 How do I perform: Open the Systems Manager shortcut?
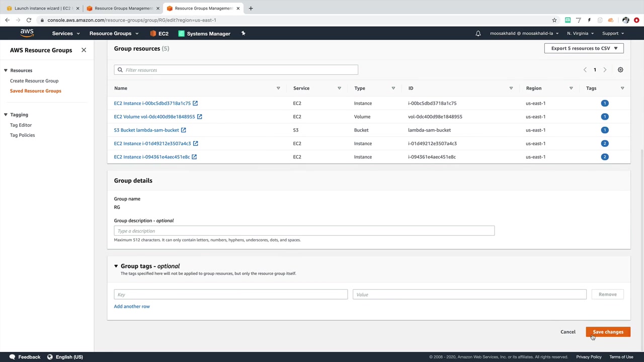204,33
